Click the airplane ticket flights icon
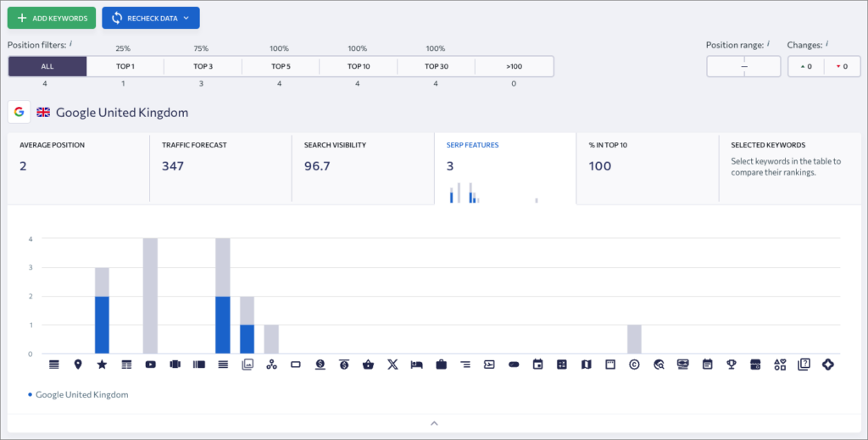The image size is (868, 440). pyautogui.click(x=489, y=365)
